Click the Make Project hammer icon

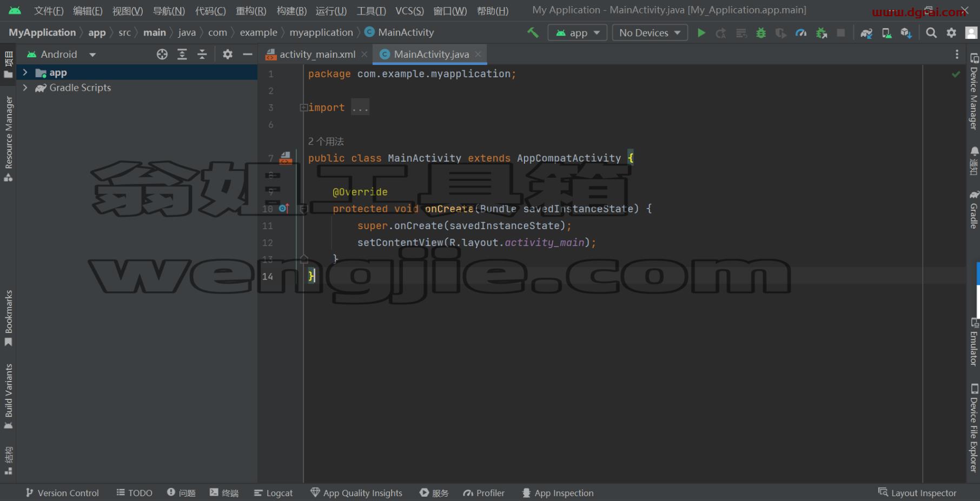[x=533, y=32]
